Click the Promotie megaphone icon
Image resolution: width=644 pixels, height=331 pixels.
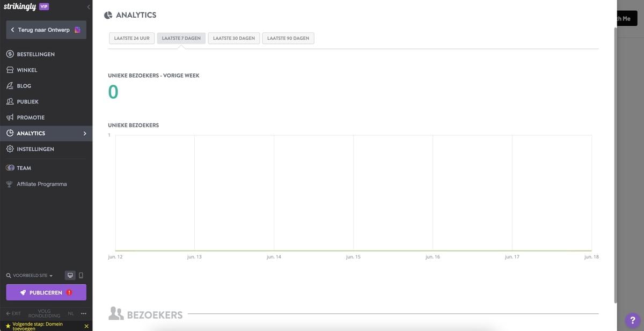[x=10, y=117]
